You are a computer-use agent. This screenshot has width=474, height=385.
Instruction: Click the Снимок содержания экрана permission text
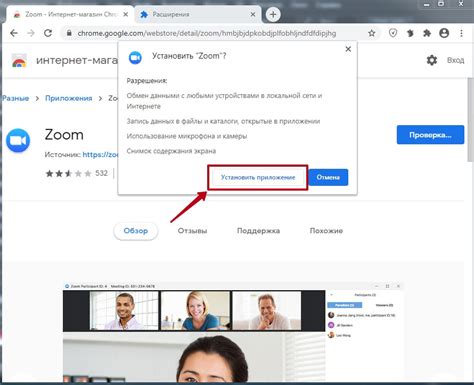pos(171,151)
